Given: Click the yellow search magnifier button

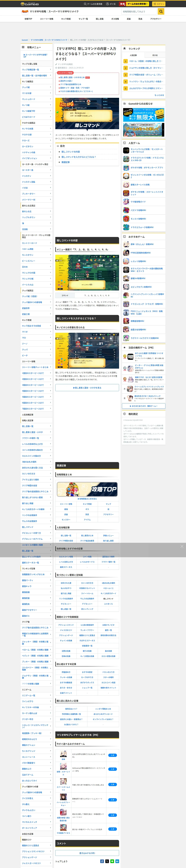Looking at the screenshot, I should (161, 11).
